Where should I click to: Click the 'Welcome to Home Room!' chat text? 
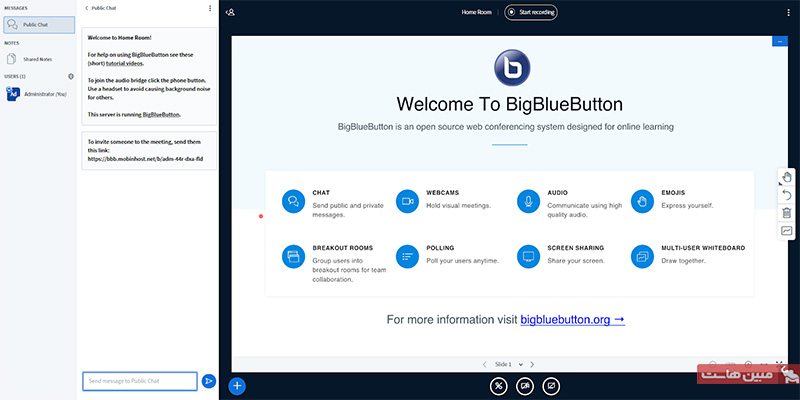pyautogui.click(x=119, y=37)
